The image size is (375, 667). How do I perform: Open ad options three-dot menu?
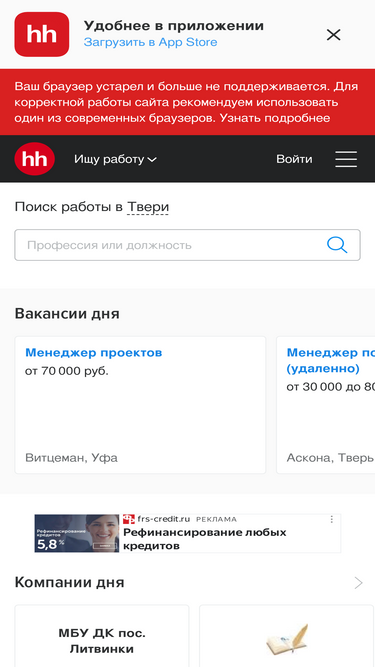point(332,519)
